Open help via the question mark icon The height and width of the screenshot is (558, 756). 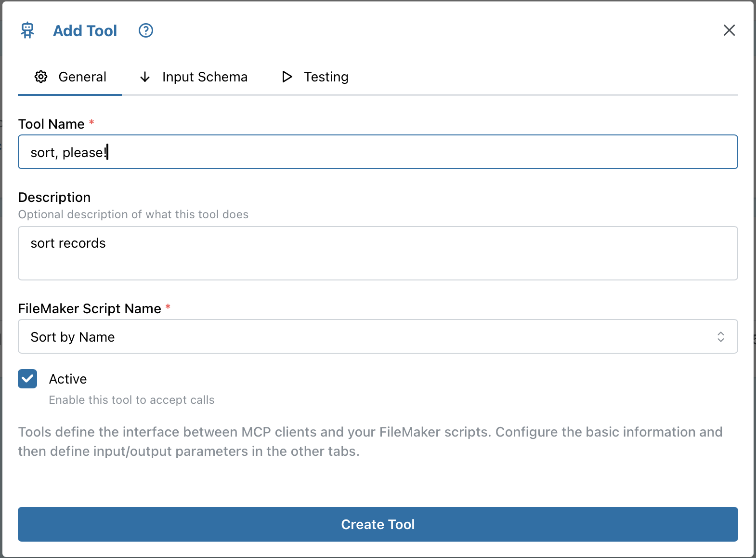(x=145, y=30)
